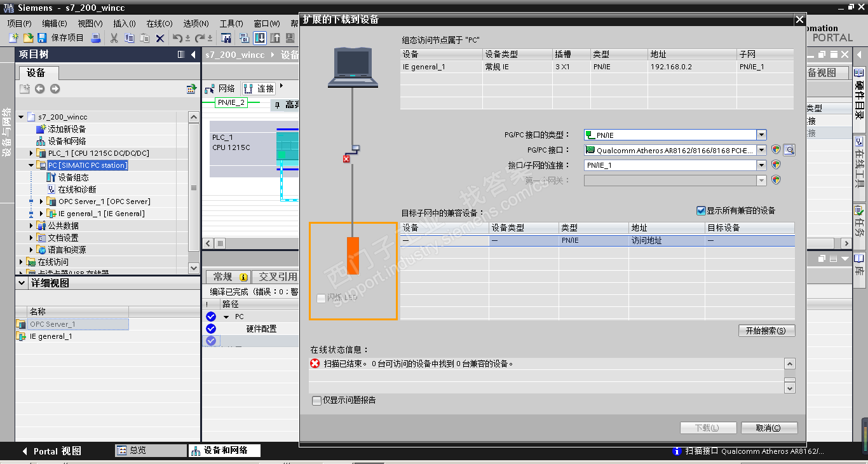Expand the 语言和资源 tree node
The height and width of the screenshot is (464, 868).
coord(31,250)
